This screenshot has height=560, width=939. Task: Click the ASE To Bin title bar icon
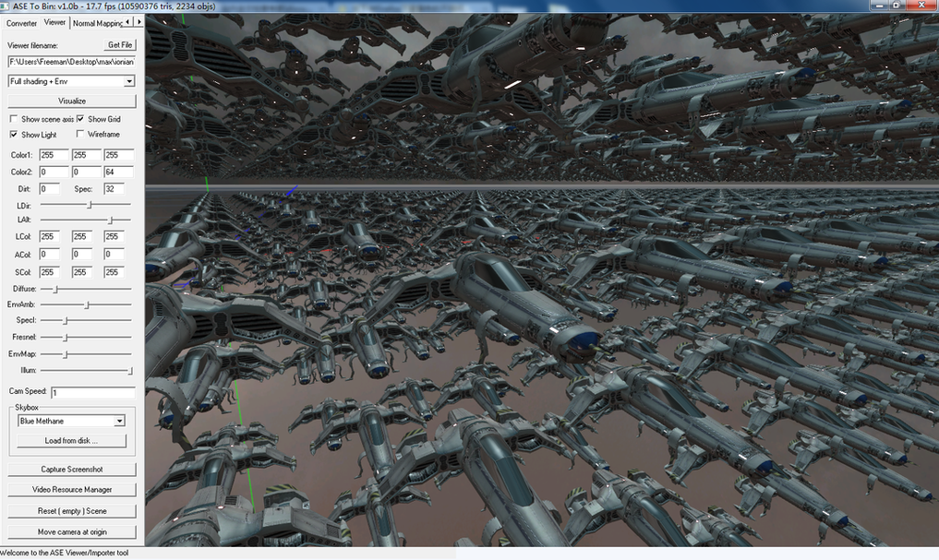point(6,6)
